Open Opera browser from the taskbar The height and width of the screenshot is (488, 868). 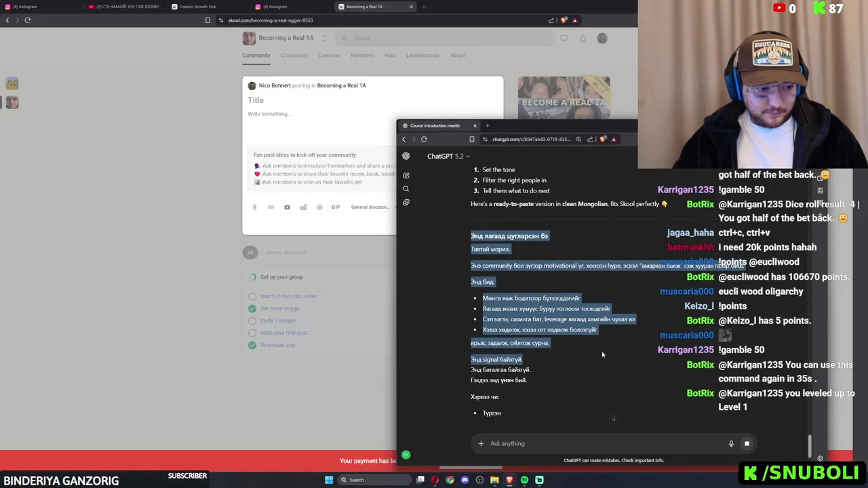point(435,480)
